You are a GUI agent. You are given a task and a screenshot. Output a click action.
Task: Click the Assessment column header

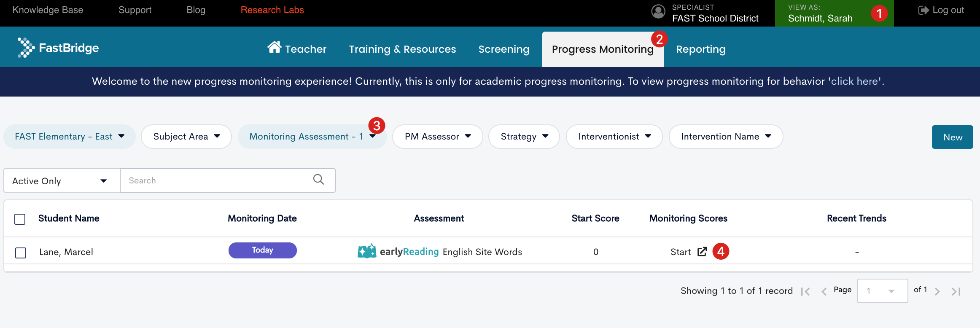(x=439, y=218)
